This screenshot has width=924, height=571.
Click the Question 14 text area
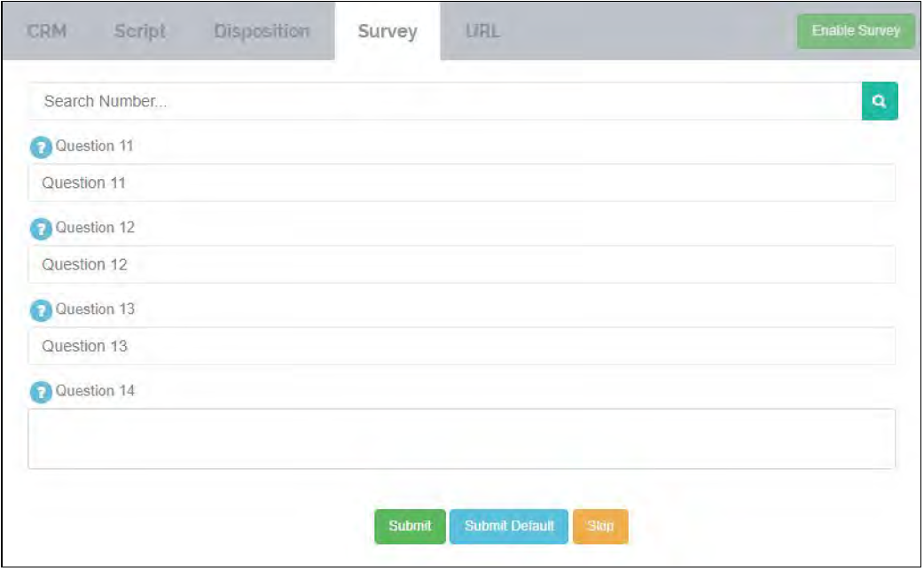[461, 438]
